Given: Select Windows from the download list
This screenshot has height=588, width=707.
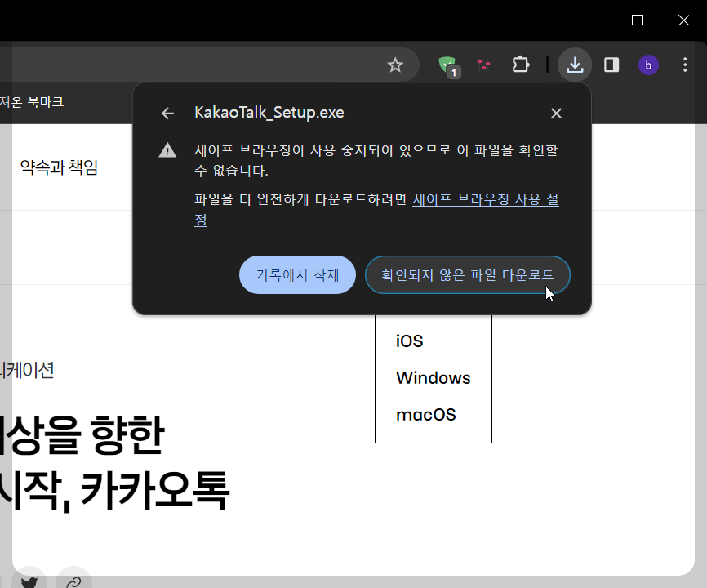Looking at the screenshot, I should [433, 378].
